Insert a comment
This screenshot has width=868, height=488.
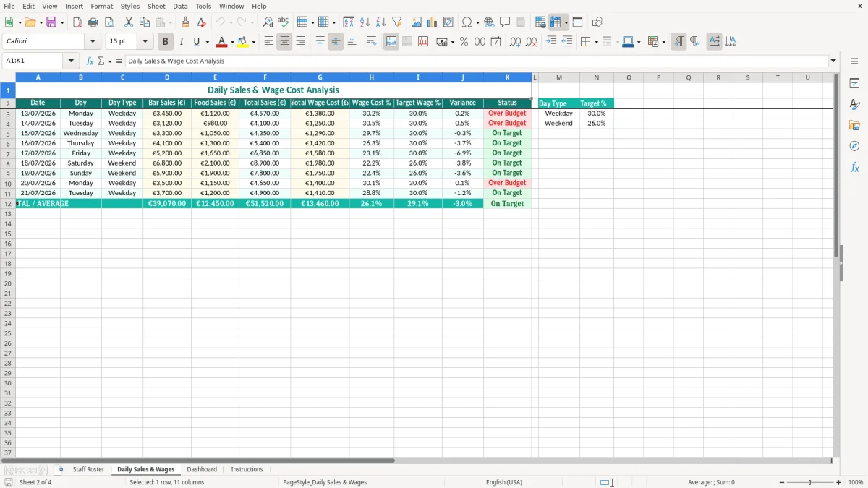pos(505,22)
